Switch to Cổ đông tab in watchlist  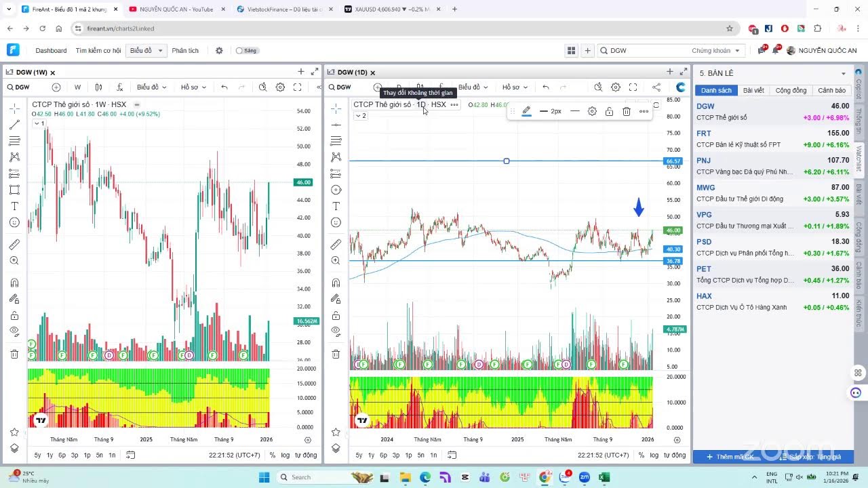[x=791, y=90]
